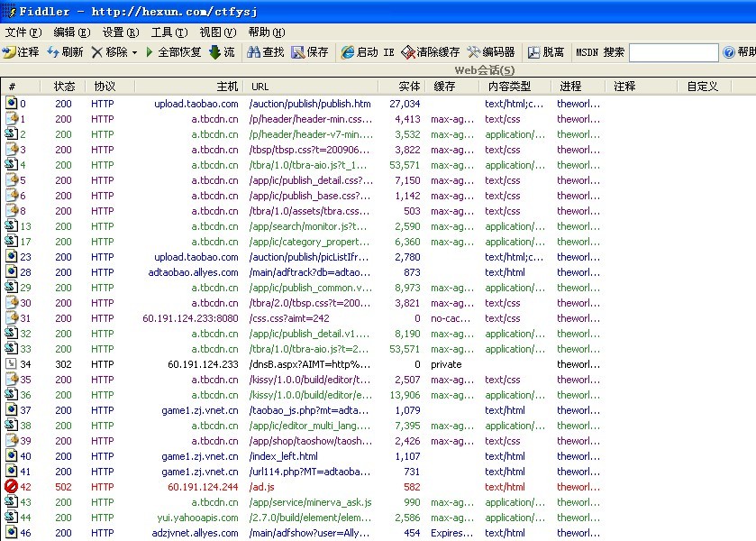Click the 帮助 help icon in toolbar

[x=729, y=52]
